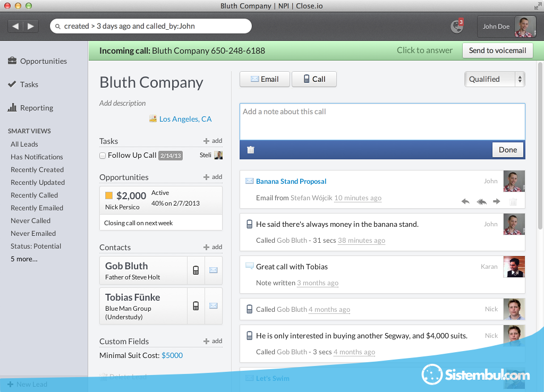
Task: Send the incoming call to voicemail
Action: (x=497, y=50)
